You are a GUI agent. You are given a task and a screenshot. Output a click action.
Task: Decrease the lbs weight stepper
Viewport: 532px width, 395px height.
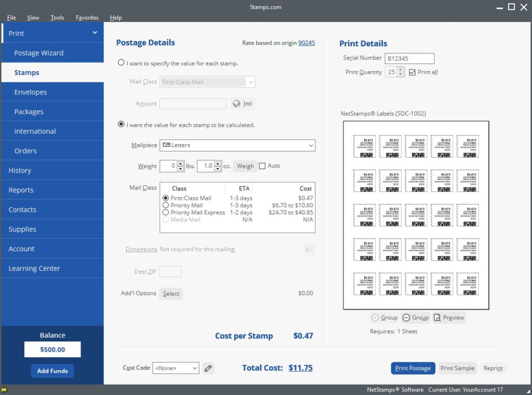point(180,169)
